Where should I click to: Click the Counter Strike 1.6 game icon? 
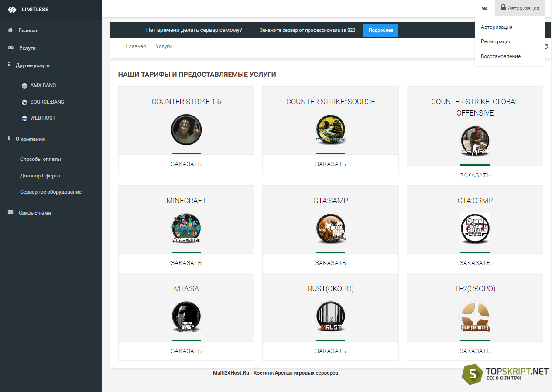(x=186, y=130)
